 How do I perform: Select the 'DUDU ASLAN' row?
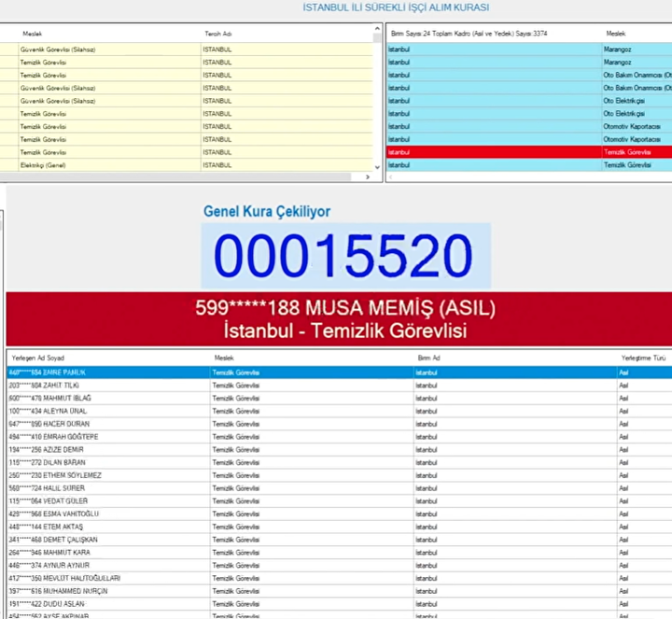[x=340, y=604]
